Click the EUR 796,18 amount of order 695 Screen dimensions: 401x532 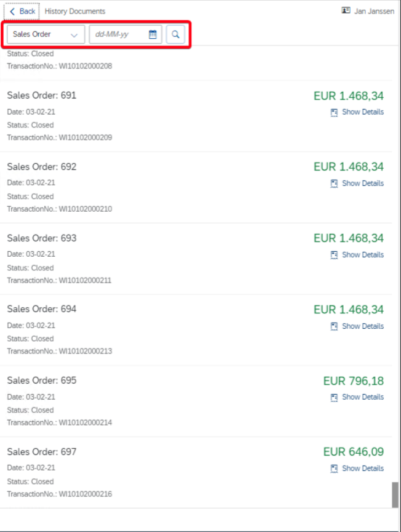point(353,381)
